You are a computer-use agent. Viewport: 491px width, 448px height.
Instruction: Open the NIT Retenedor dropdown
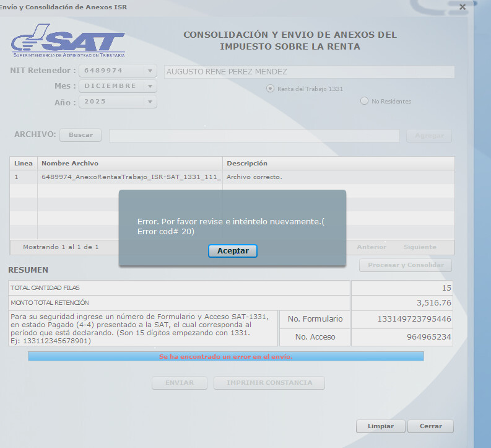point(150,71)
